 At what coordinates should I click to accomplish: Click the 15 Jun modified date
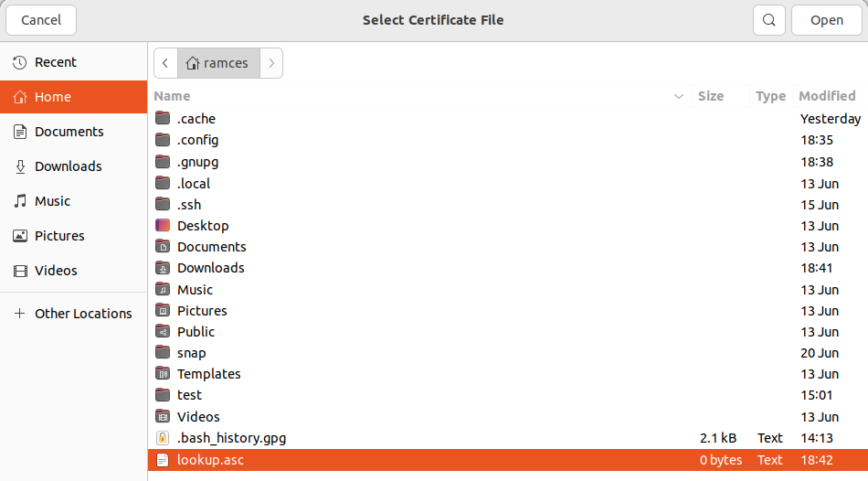tap(820, 205)
